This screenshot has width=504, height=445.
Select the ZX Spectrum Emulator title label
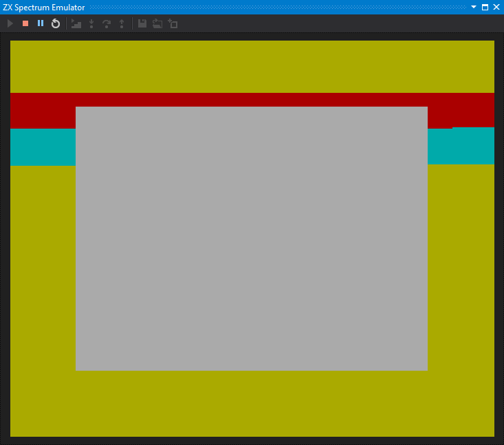coord(44,8)
